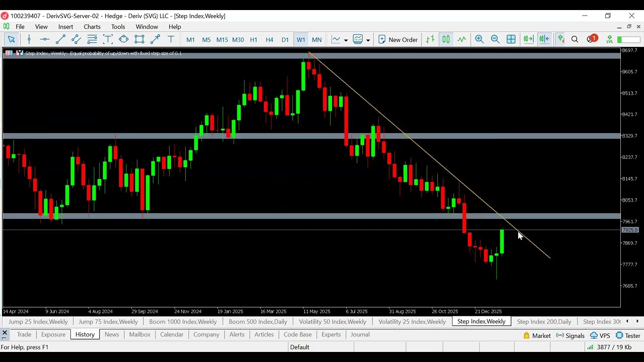Open the Experts tab in Toolbox
This screenshot has width=644, height=362.
[x=331, y=334]
